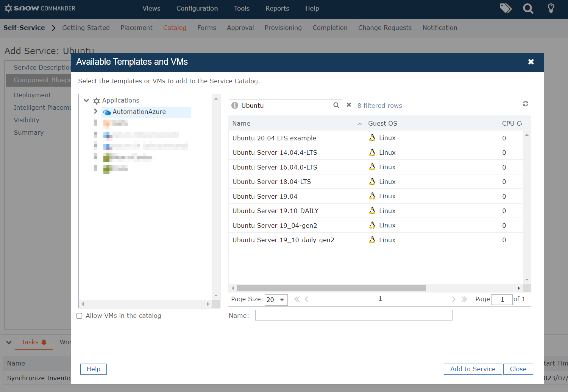The height and width of the screenshot is (392, 568).
Task: Click the Applications gear icon
Action: pos(97,101)
